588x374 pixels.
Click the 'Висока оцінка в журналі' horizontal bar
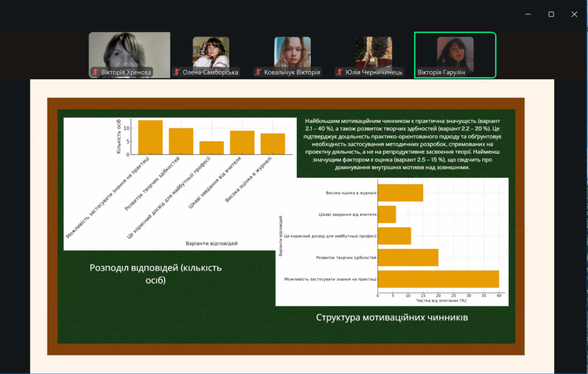[x=400, y=193]
